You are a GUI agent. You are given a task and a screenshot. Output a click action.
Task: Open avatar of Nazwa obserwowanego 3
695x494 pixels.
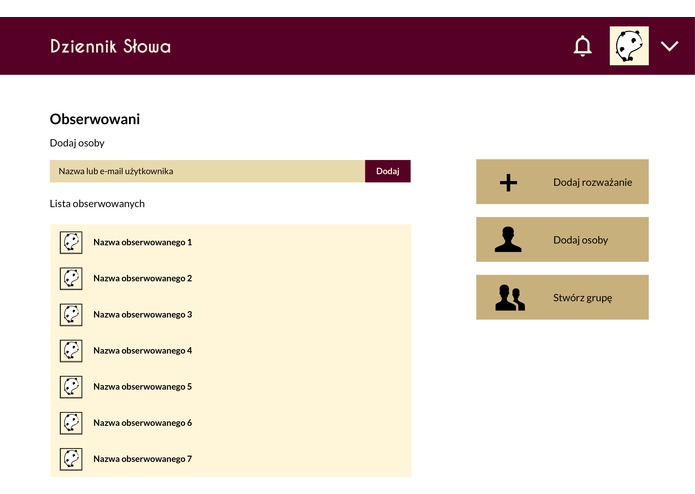point(71,315)
